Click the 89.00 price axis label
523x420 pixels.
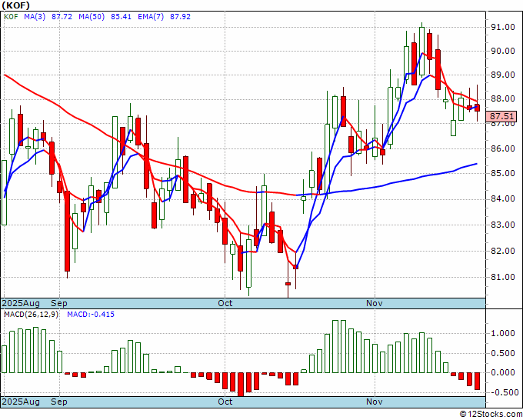[x=503, y=75]
